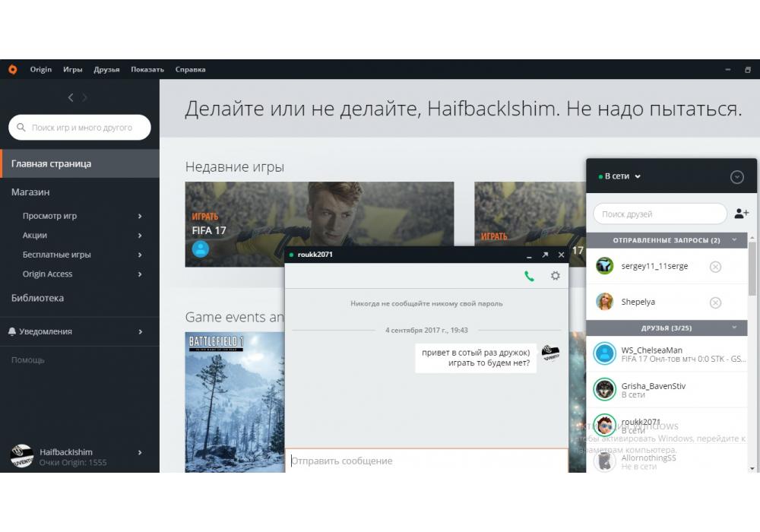Maximize the Origin main window
Image resolution: width=760 pixels, height=532 pixels.
[x=748, y=70]
